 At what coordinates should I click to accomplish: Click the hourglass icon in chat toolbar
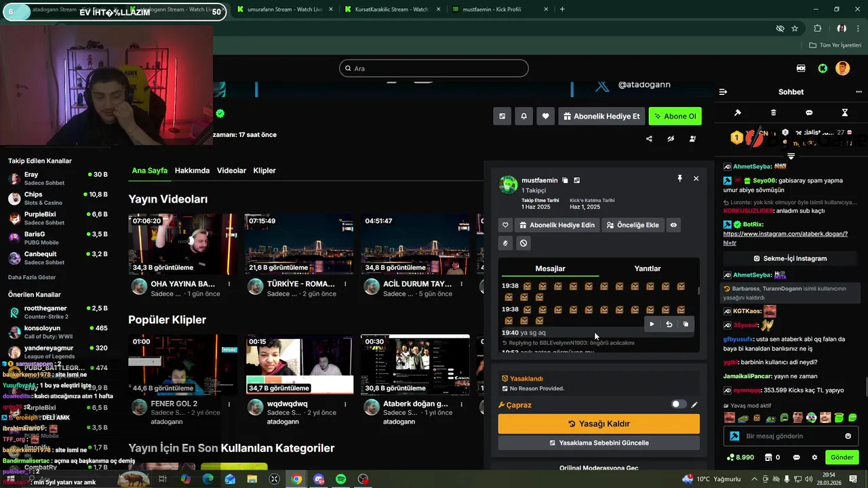pyautogui.click(x=845, y=113)
